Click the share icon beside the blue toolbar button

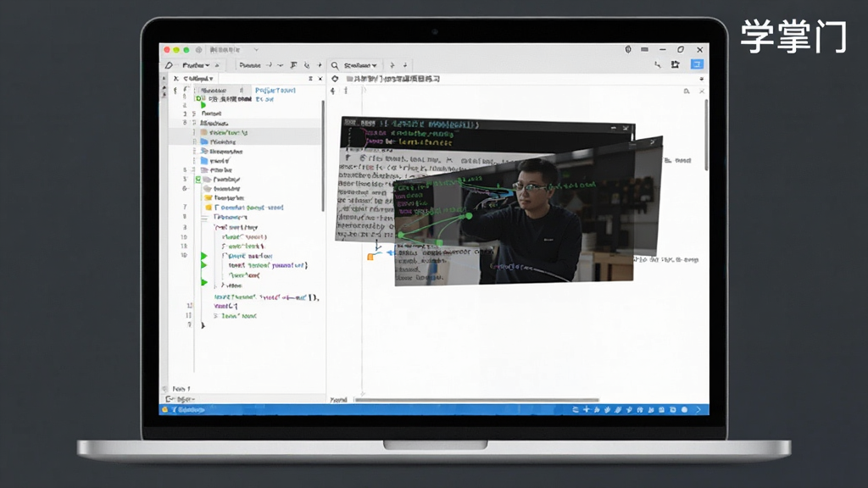coord(676,64)
